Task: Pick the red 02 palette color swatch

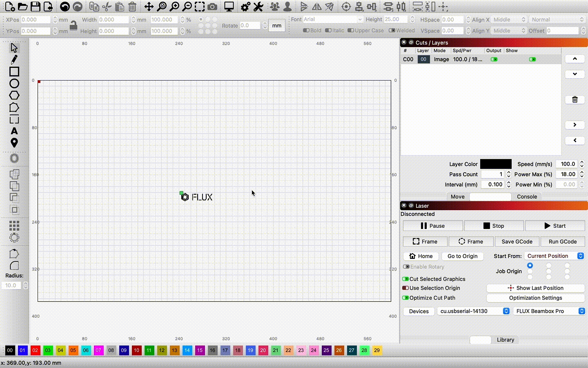Action: tap(35, 350)
